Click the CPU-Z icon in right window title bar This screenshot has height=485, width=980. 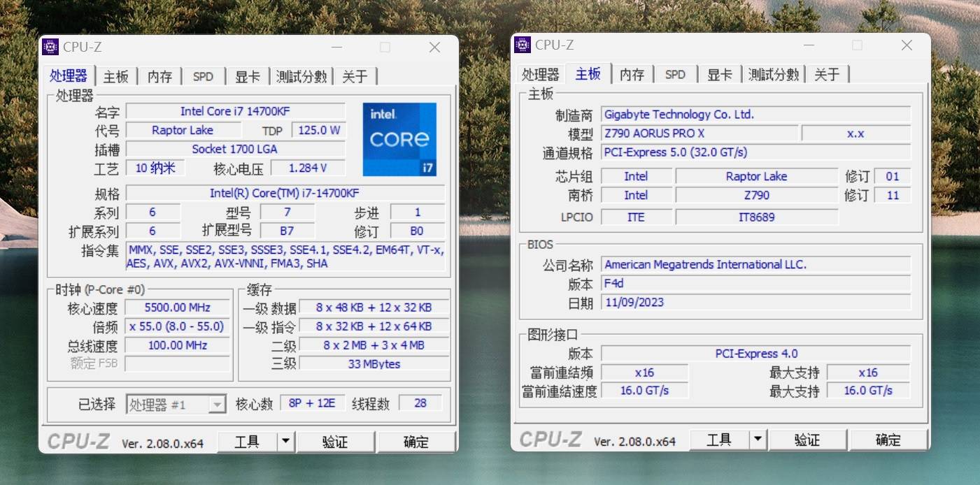pyautogui.click(x=523, y=45)
